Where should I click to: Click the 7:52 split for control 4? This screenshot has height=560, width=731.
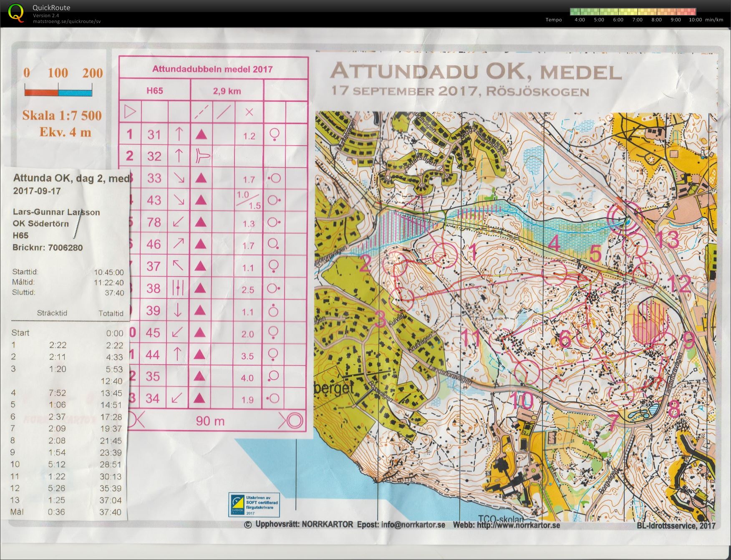[58, 393]
